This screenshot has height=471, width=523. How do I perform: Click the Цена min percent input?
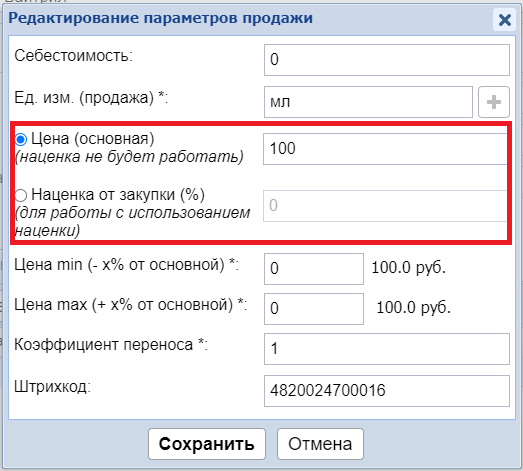(314, 269)
